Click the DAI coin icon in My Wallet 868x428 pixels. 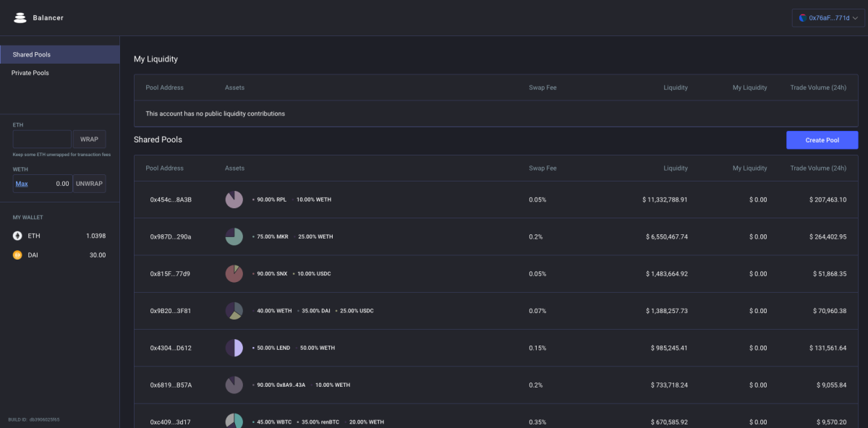[x=17, y=255]
